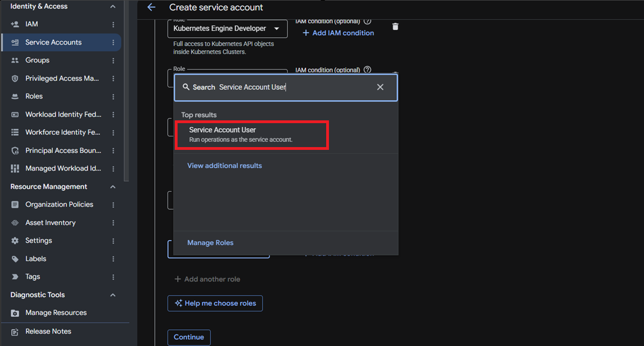
Task: Open Workforce Identity three-dot menu
Action: (114, 133)
